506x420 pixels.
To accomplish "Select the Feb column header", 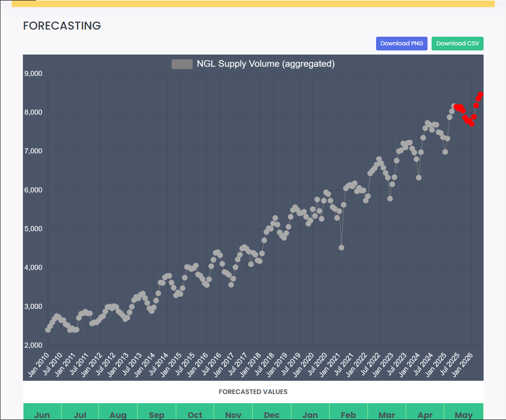I will (348, 414).
